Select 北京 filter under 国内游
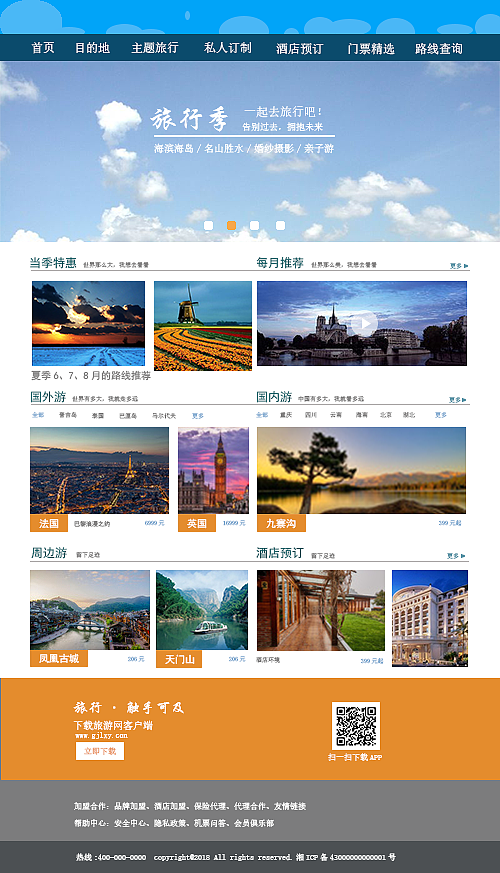The image size is (500, 873). tap(386, 415)
